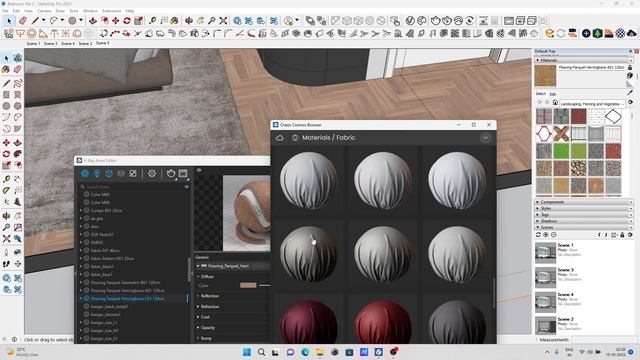Image resolution: width=640 pixels, height=360 pixels.
Task: Select hanger_black_metal1 in asset list
Action: pyautogui.click(x=109, y=307)
